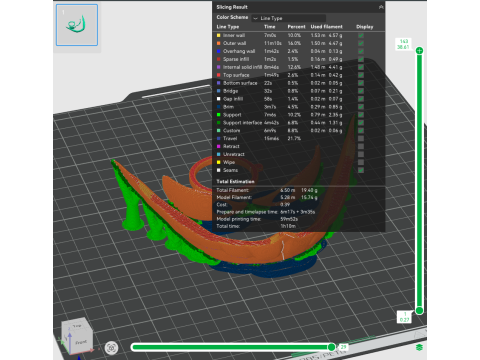The width and height of the screenshot is (480, 360).
Task: Click the green Support color swatch
Action: click(x=219, y=115)
